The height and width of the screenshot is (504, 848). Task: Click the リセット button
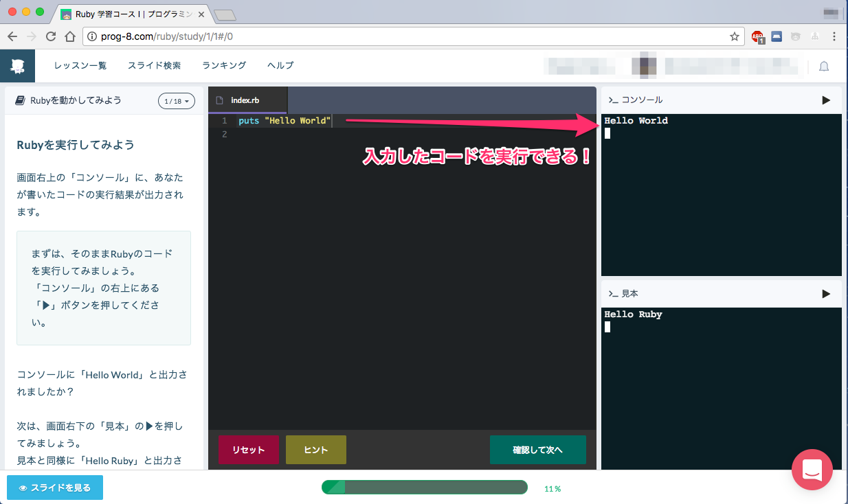point(249,450)
